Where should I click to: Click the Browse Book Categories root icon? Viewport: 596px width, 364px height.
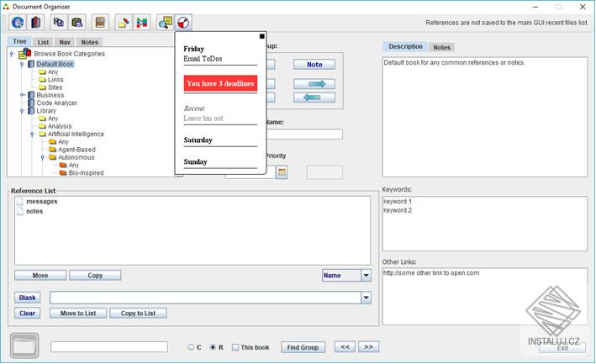point(24,53)
